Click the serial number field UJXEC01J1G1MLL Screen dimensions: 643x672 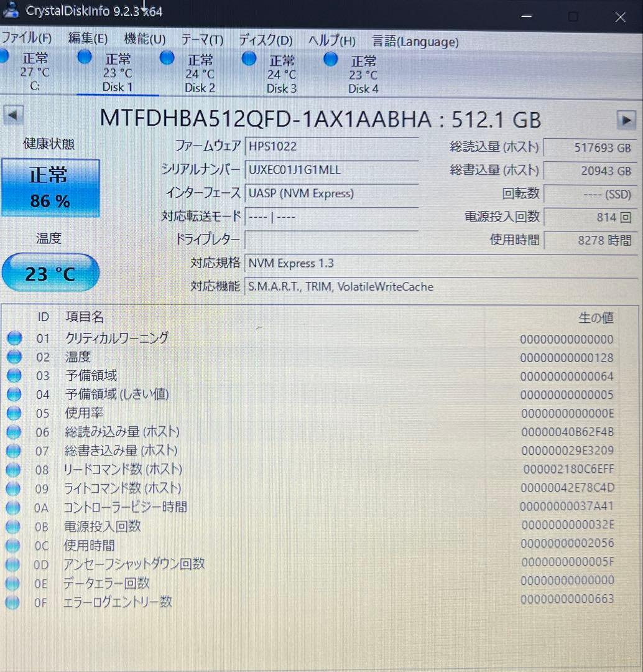331,170
